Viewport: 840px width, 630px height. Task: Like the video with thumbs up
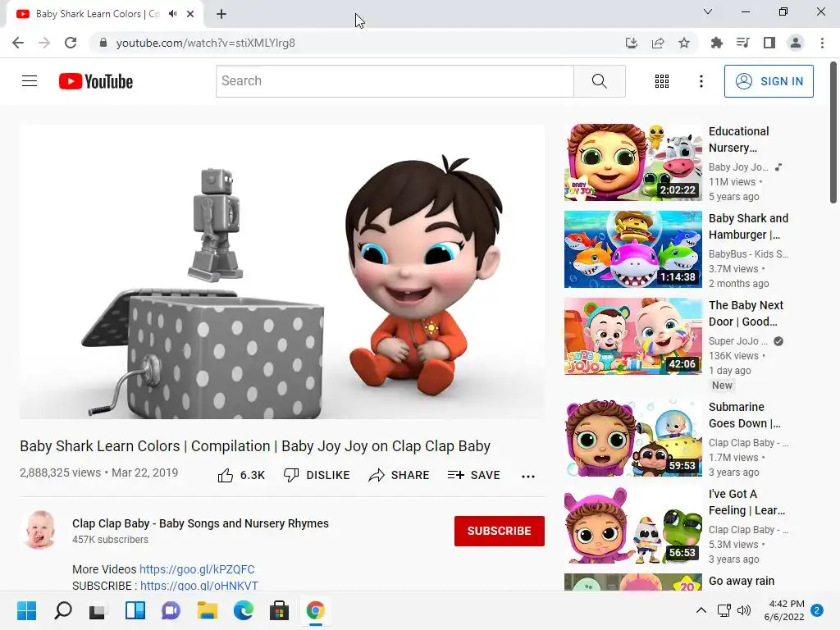coord(241,475)
